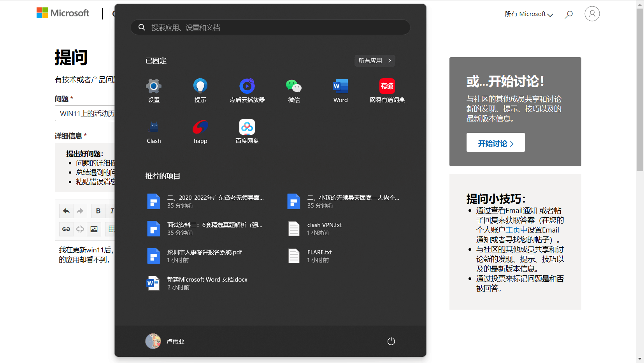Launch 网易有道词典 dictionary app
The width and height of the screenshot is (644, 363).
point(387,90)
